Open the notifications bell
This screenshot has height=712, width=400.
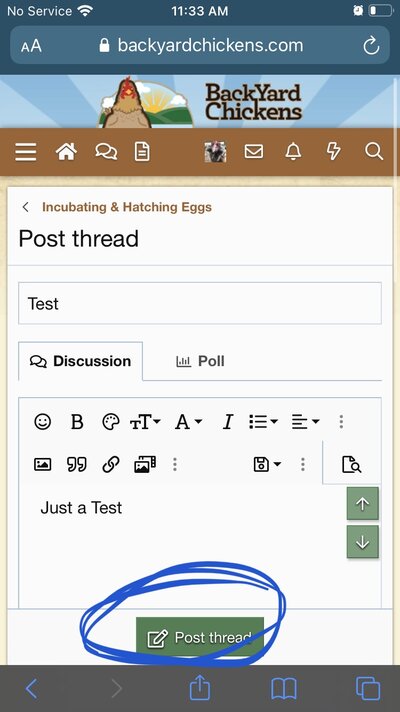tap(293, 151)
